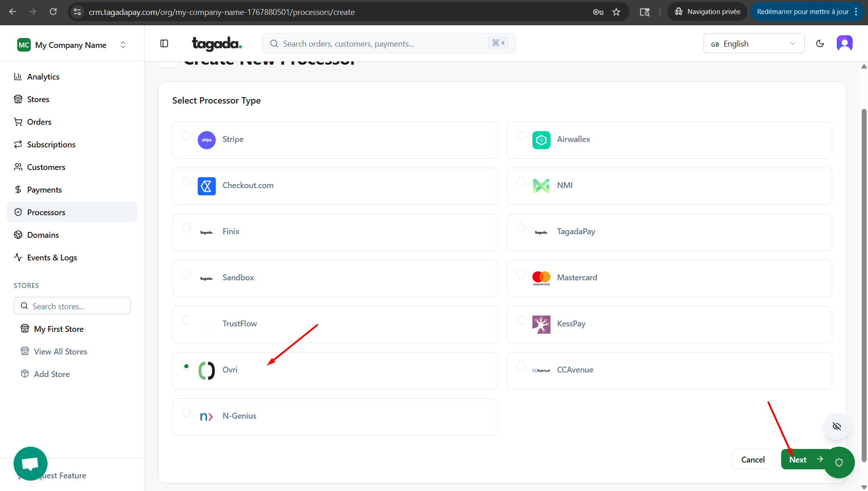Open Events & Logs in sidebar
The height and width of the screenshot is (491, 868).
click(52, 257)
